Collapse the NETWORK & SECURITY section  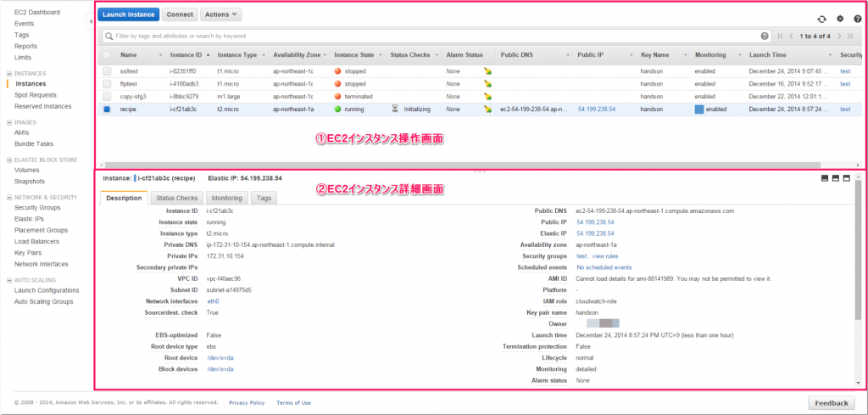tap(8, 197)
